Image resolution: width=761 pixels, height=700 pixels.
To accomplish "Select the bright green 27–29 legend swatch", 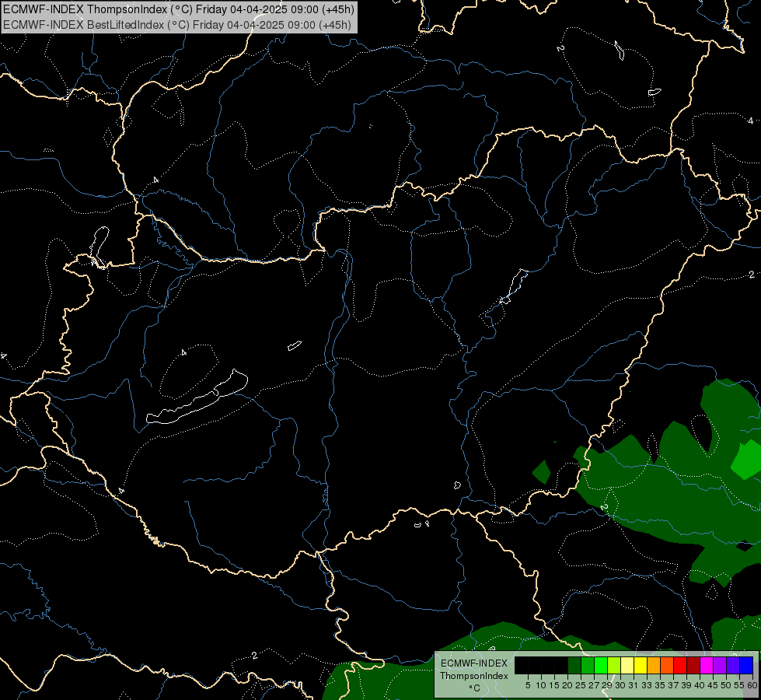I will click(601, 665).
